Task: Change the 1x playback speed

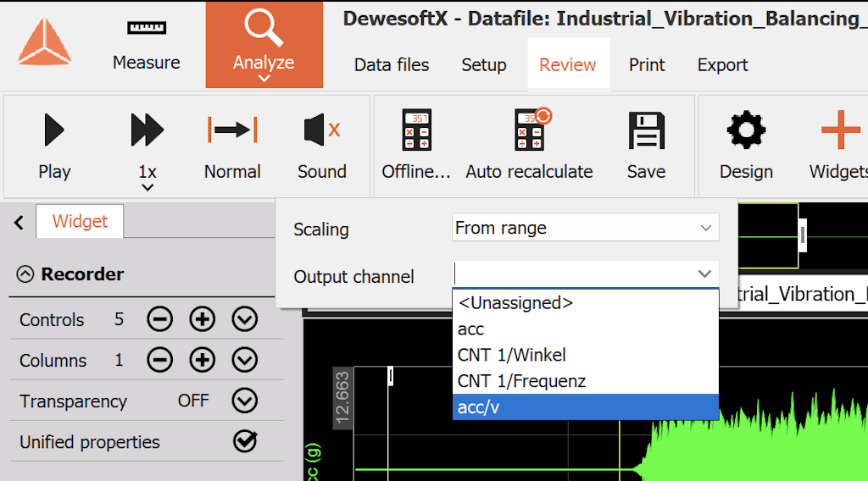Action: click(147, 151)
